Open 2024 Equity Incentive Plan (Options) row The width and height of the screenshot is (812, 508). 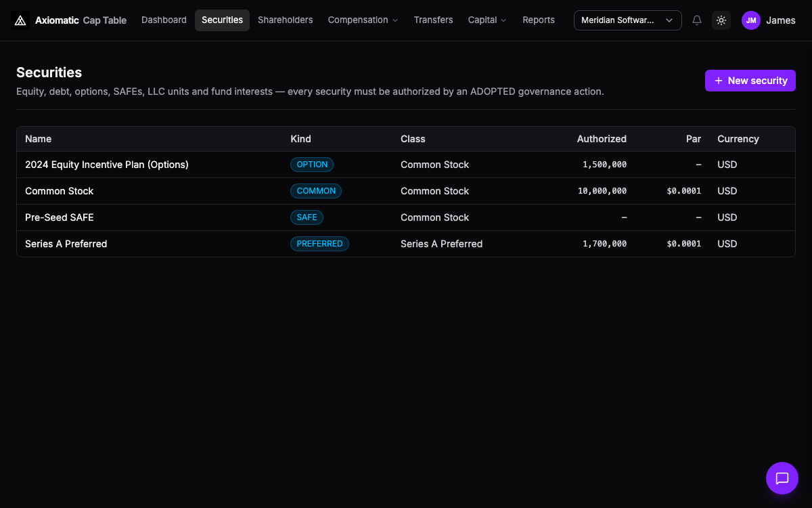[406, 165]
